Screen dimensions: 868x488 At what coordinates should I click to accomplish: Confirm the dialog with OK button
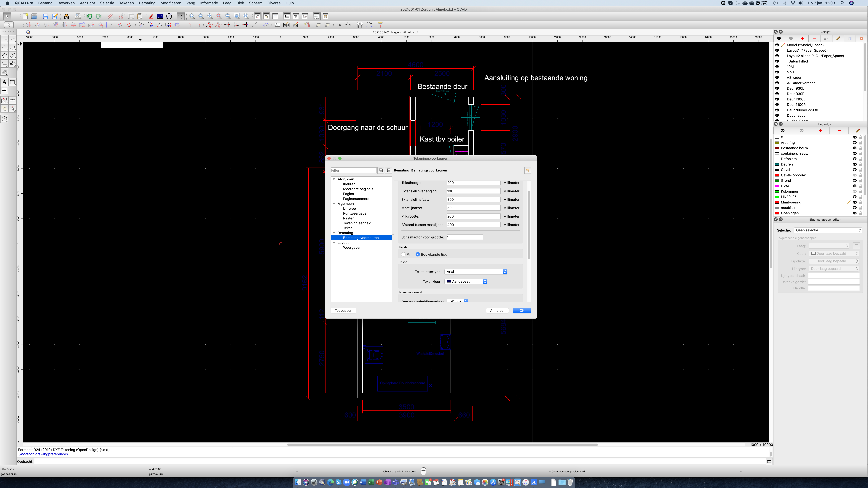coord(522,311)
